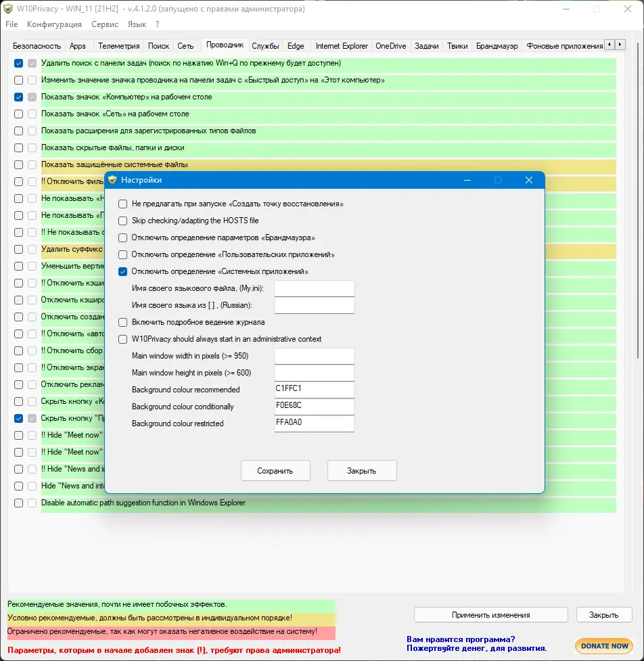Switch to the Задачи tab

pos(427,46)
